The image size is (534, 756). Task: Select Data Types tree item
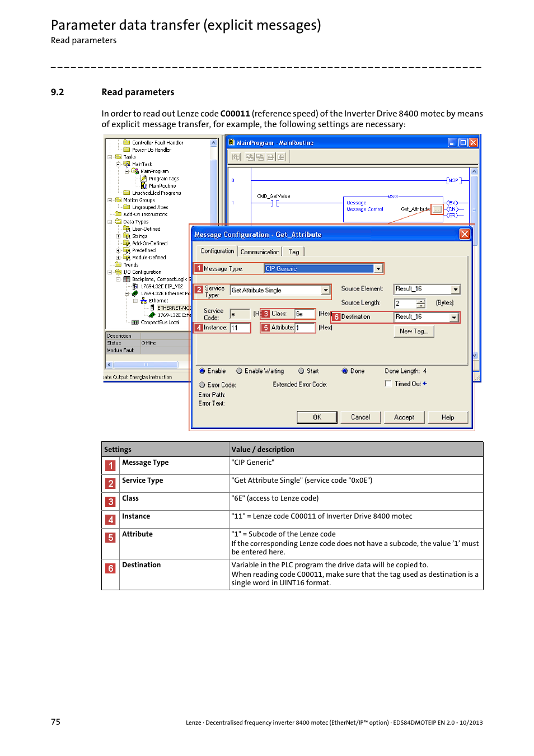pos(135,222)
